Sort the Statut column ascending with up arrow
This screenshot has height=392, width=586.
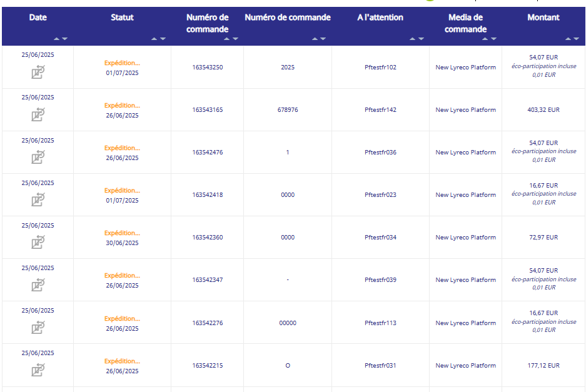[154, 39]
